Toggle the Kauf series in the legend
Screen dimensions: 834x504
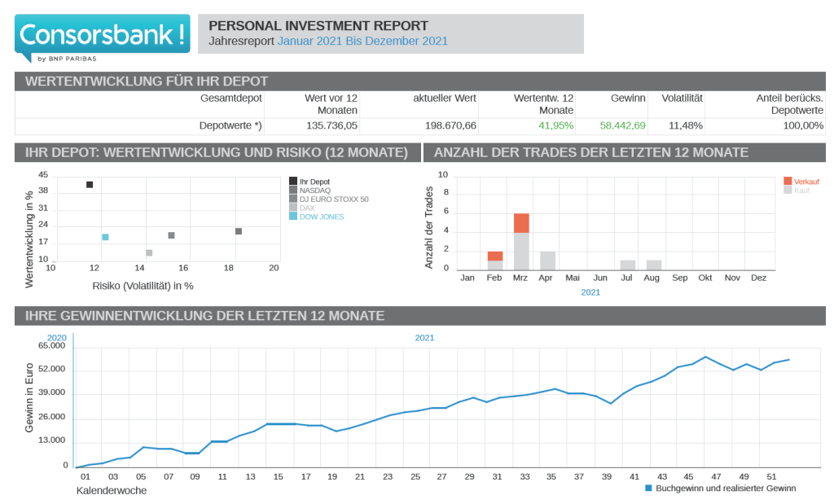click(801, 190)
